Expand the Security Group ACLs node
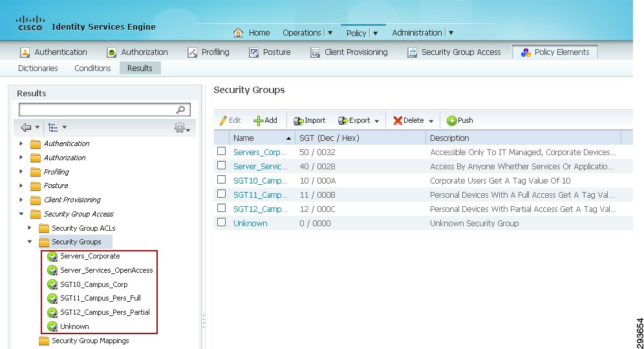This screenshot has width=644, height=349. click(30, 228)
